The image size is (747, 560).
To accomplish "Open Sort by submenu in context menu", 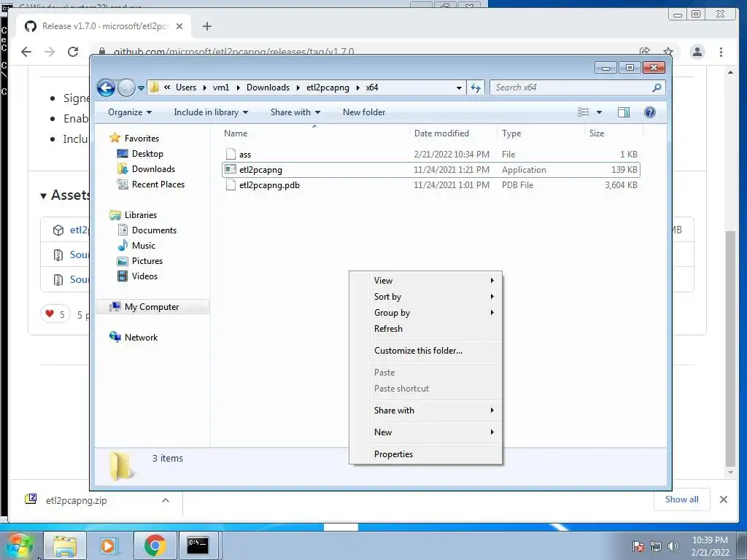I will (x=425, y=297).
